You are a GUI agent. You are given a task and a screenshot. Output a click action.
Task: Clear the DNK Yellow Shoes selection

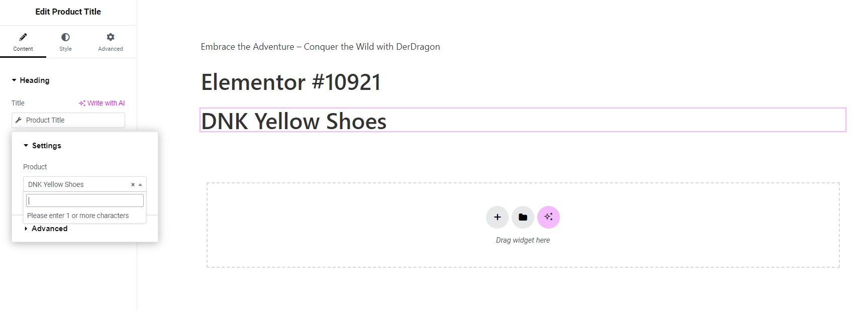click(x=133, y=185)
